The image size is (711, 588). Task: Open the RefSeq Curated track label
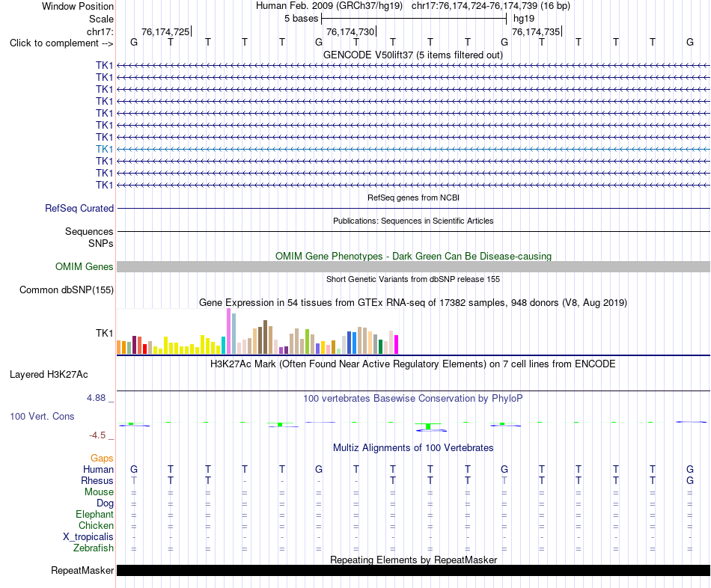(79, 208)
